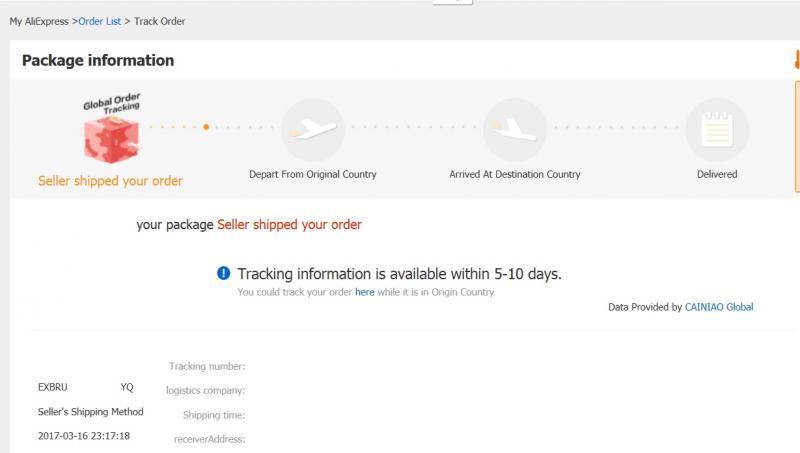
Task: Click the Package information heading
Action: pos(98,60)
